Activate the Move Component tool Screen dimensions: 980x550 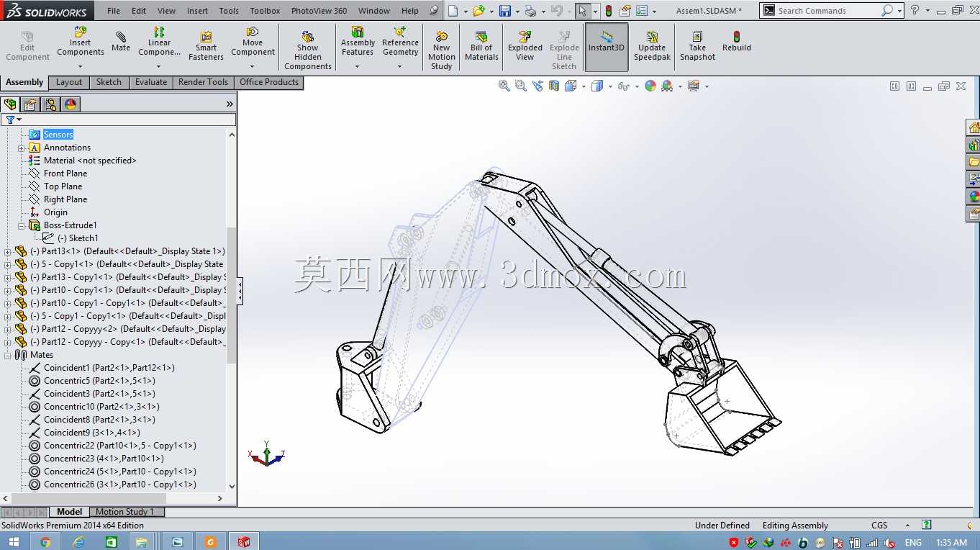(x=253, y=42)
